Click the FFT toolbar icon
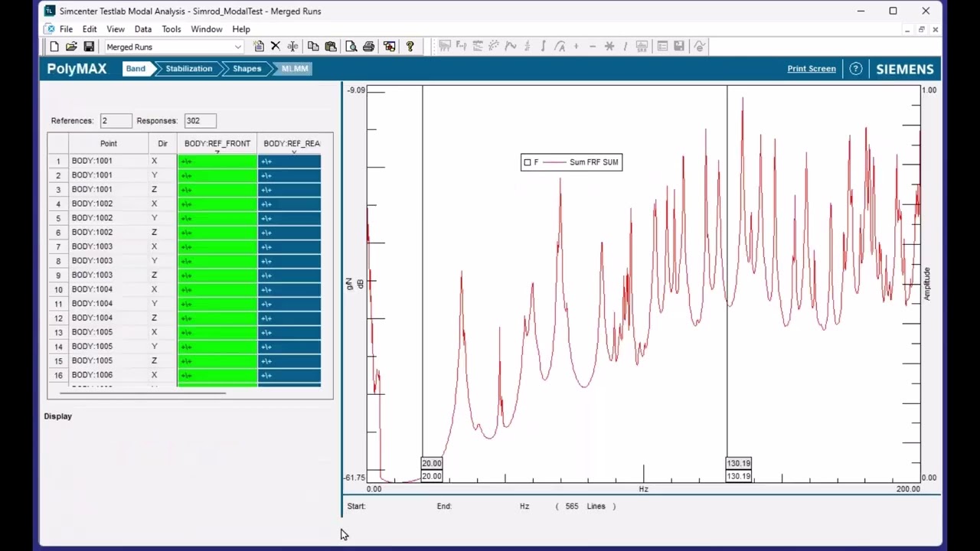Image resolution: width=980 pixels, height=551 pixels. point(444,47)
